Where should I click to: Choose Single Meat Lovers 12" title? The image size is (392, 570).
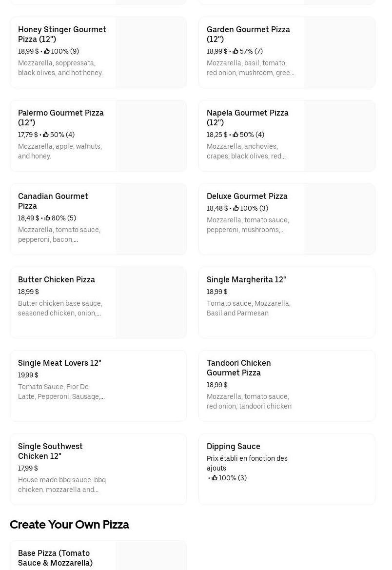[x=59, y=363]
